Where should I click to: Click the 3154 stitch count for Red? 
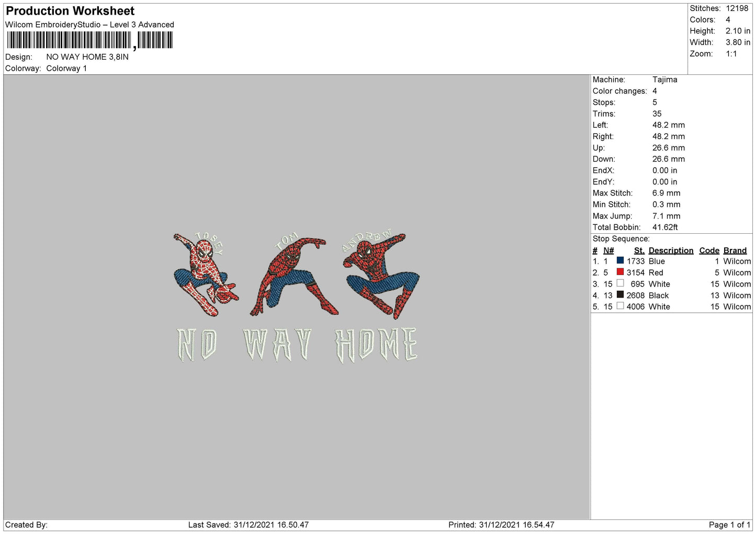pyautogui.click(x=636, y=273)
